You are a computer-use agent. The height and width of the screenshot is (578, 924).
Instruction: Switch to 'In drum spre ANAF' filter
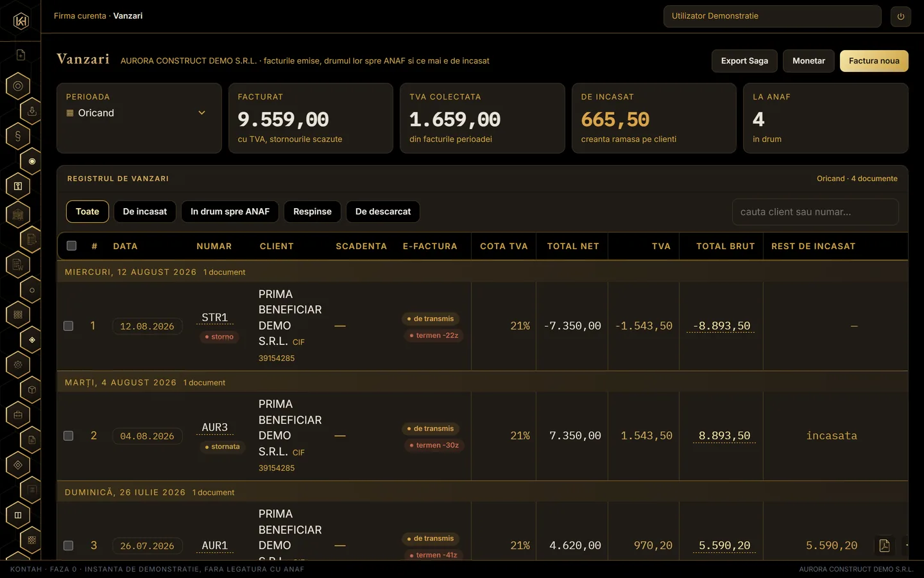pos(230,212)
